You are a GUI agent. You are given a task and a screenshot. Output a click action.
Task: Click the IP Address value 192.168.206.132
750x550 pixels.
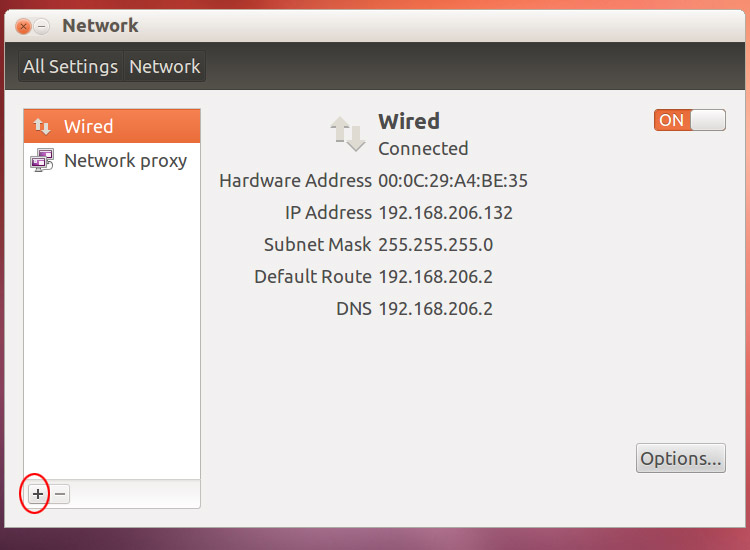point(445,212)
